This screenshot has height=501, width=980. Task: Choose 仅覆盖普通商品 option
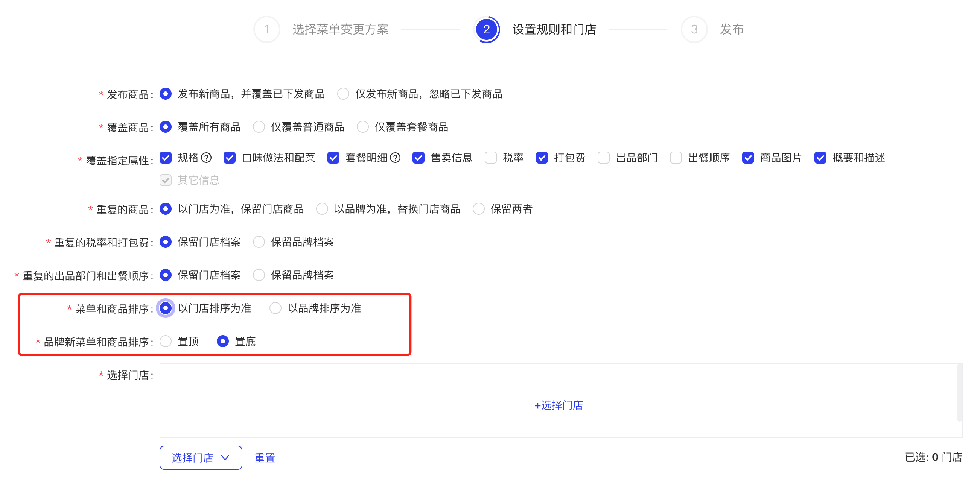259,127
